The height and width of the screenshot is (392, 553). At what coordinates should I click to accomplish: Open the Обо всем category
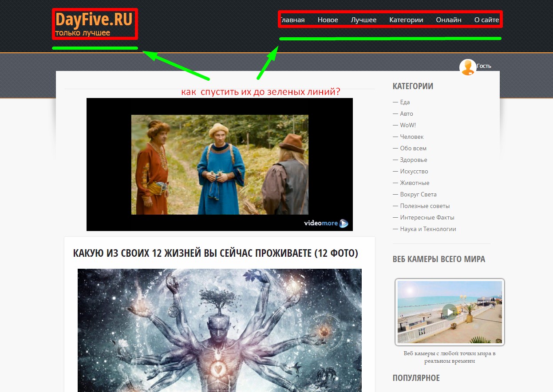tap(413, 148)
